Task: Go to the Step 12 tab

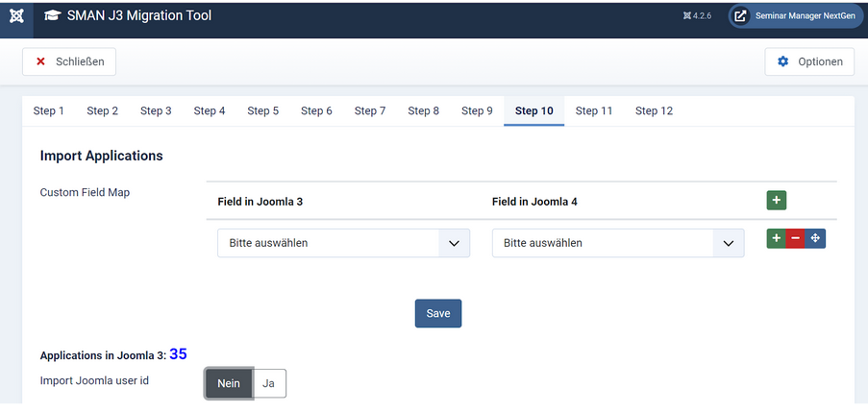Action: coord(654,110)
